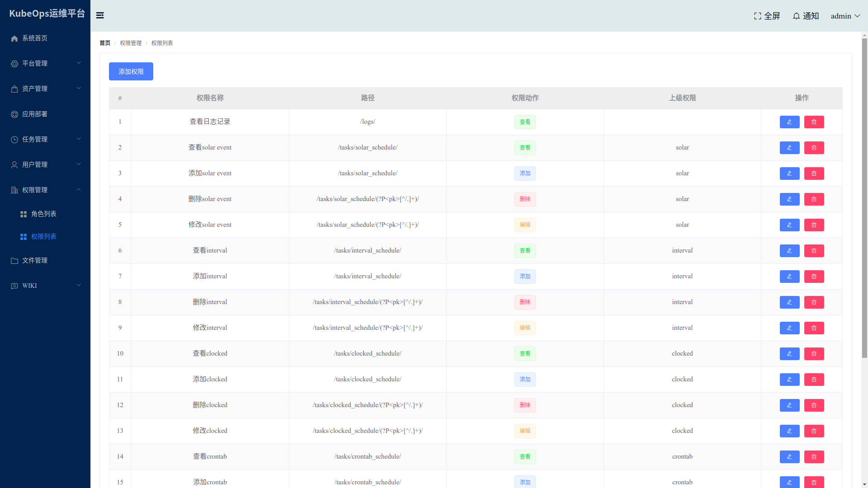Open 角色列表 in the sidebar
Screen dimensions: 868x488
(x=43, y=214)
